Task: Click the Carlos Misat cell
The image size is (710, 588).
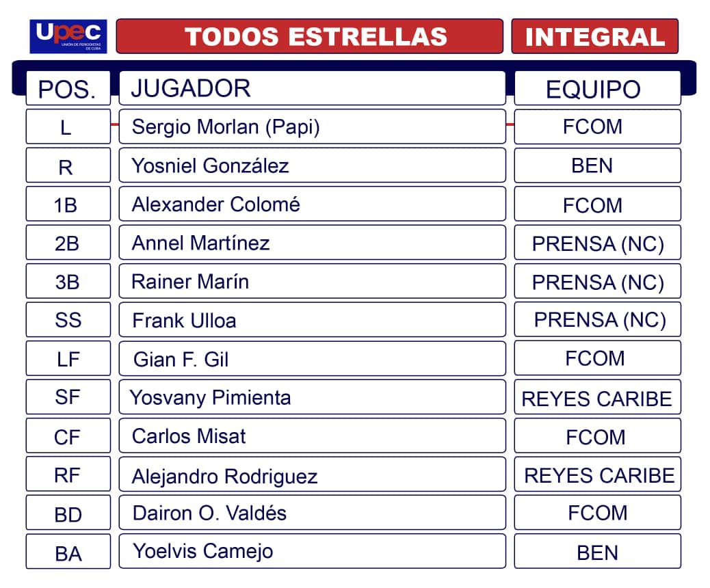Action: click(x=312, y=436)
